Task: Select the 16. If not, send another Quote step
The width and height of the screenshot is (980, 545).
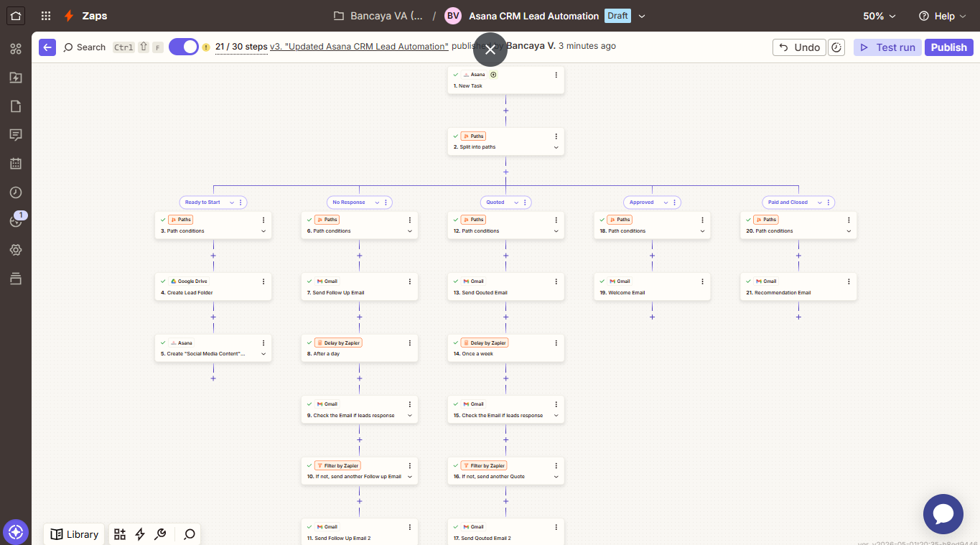Action: click(x=506, y=471)
